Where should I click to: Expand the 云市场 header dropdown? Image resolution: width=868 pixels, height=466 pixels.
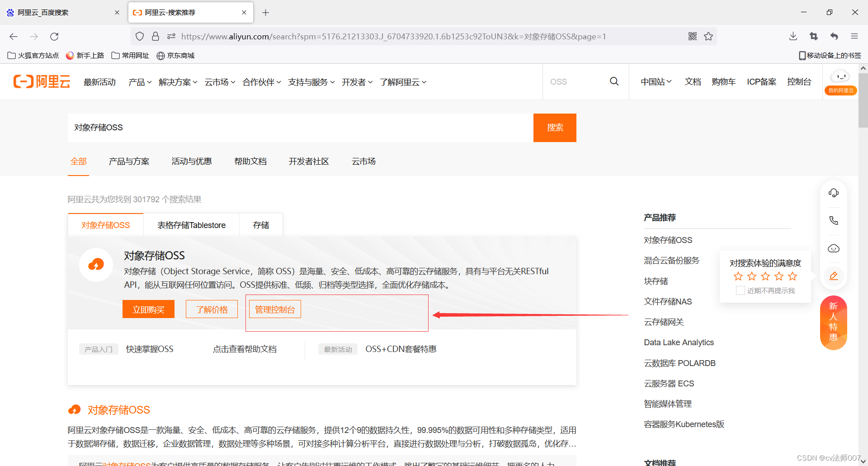click(x=220, y=82)
